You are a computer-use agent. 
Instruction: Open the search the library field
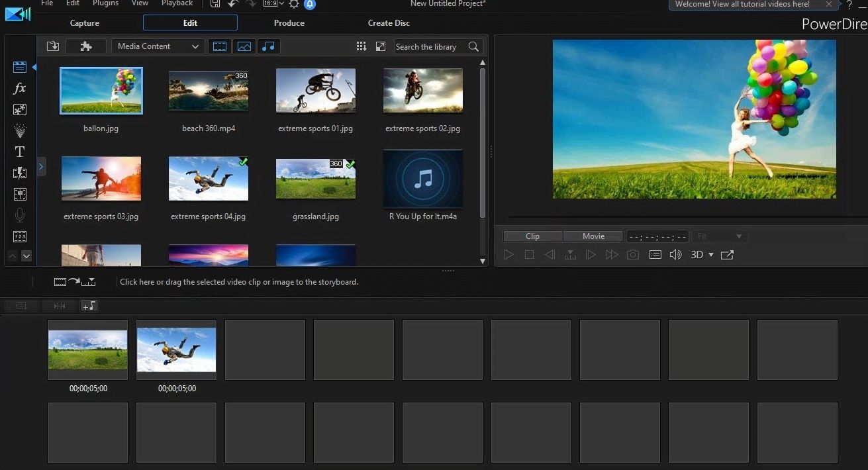click(427, 46)
